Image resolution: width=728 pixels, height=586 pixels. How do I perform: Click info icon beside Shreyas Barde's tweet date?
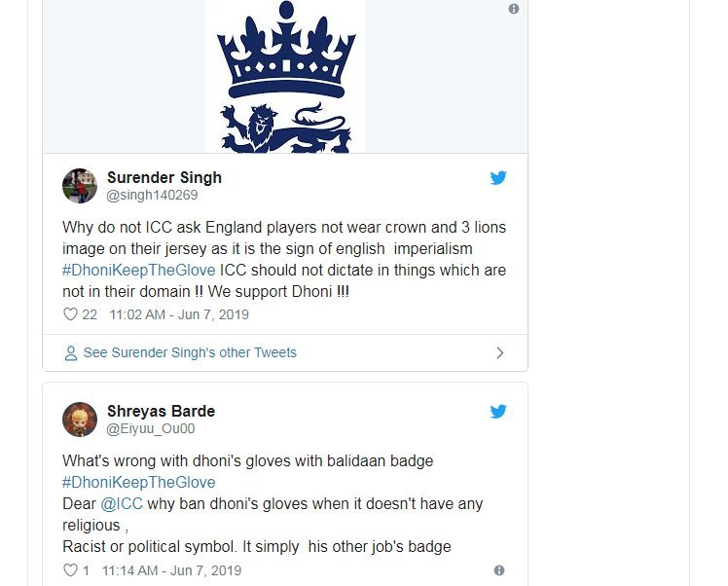[499, 570]
